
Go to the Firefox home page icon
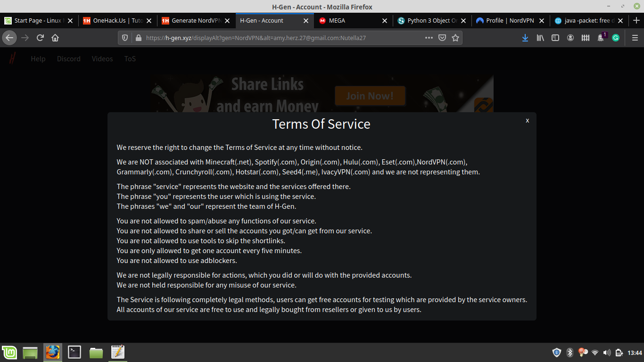pyautogui.click(x=55, y=38)
